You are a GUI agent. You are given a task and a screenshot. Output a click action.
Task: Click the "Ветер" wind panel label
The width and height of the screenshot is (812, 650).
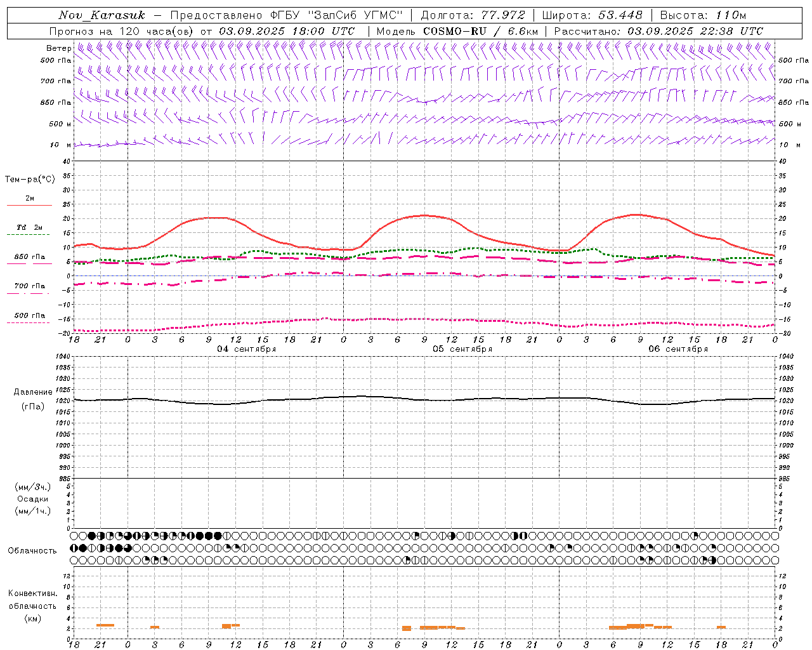[58, 48]
